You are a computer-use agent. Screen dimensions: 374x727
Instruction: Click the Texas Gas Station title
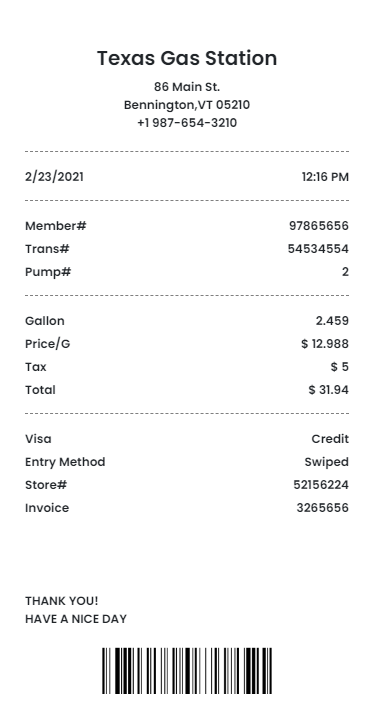187,58
